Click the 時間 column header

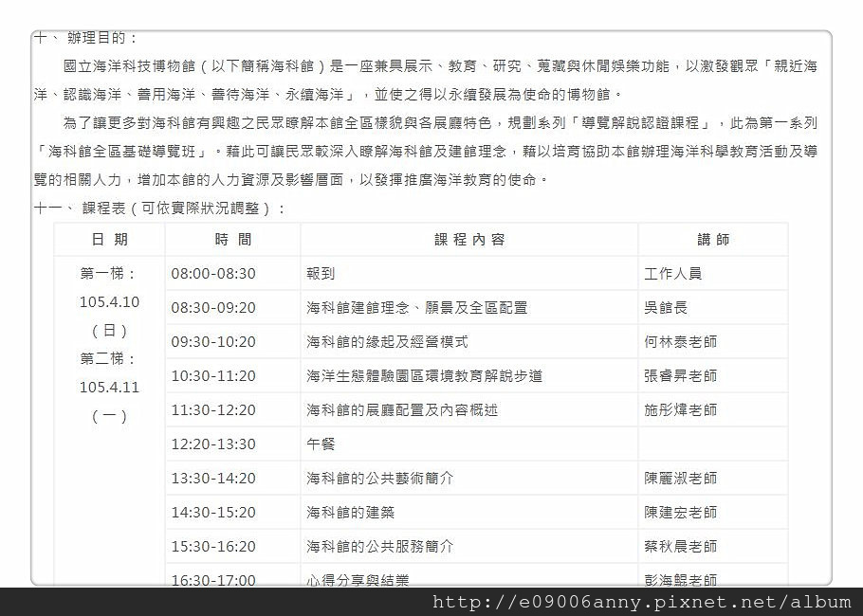click(x=232, y=239)
